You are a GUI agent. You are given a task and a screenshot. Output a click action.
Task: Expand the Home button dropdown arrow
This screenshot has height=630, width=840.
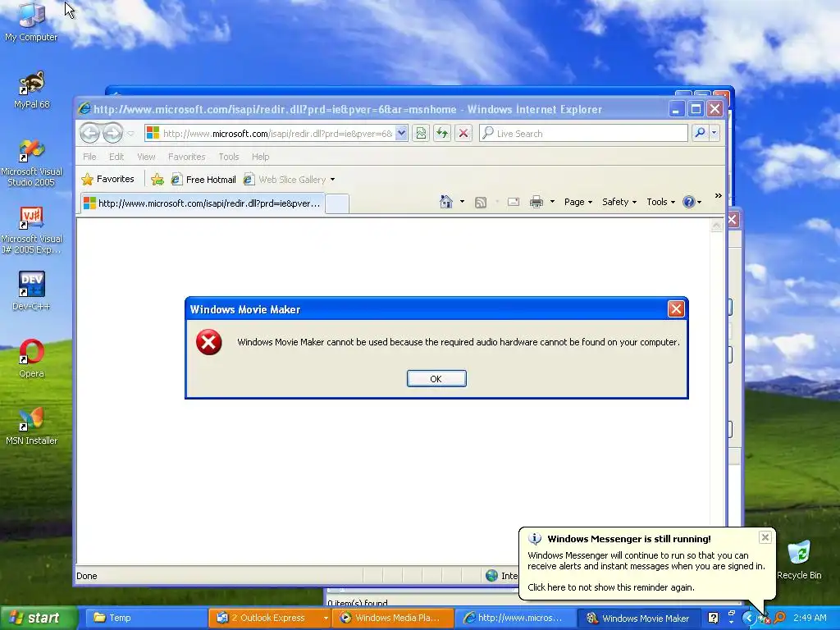[462, 202]
